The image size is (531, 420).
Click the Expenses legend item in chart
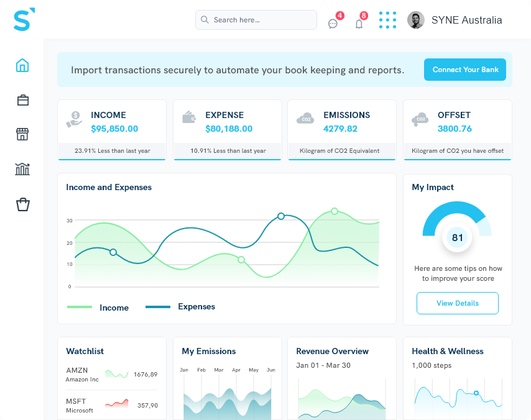180,307
